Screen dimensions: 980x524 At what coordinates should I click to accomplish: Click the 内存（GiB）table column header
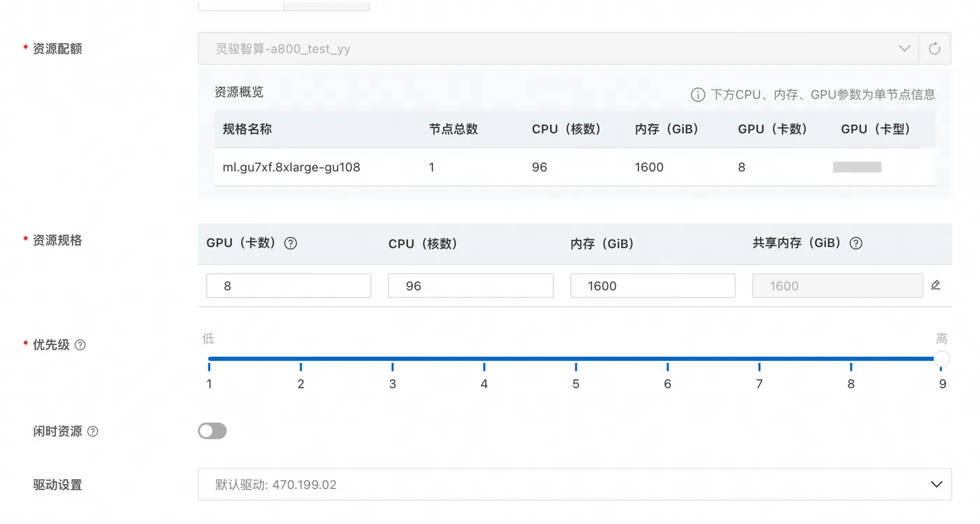(667, 129)
